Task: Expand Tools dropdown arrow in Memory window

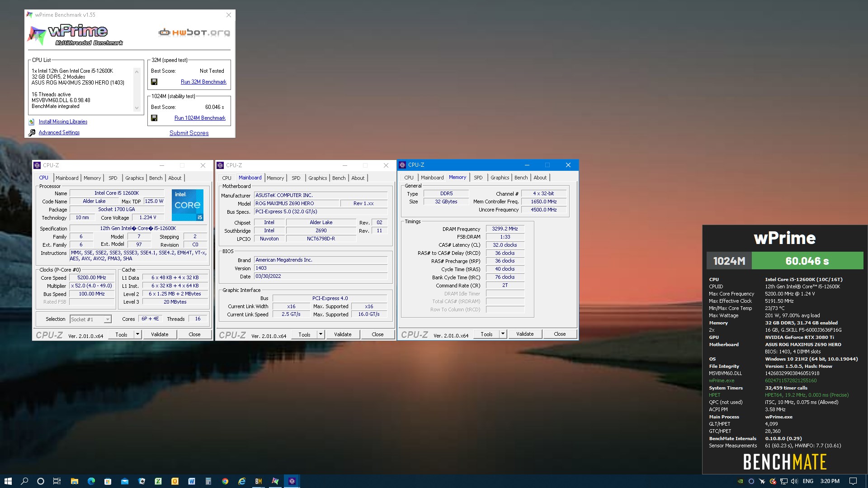Action: click(x=503, y=334)
